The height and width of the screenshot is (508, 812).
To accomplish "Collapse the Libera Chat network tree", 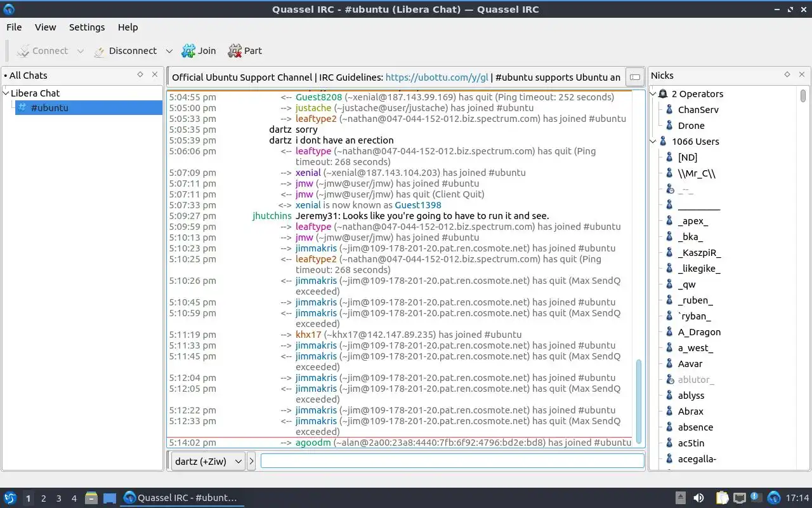I will (x=6, y=93).
